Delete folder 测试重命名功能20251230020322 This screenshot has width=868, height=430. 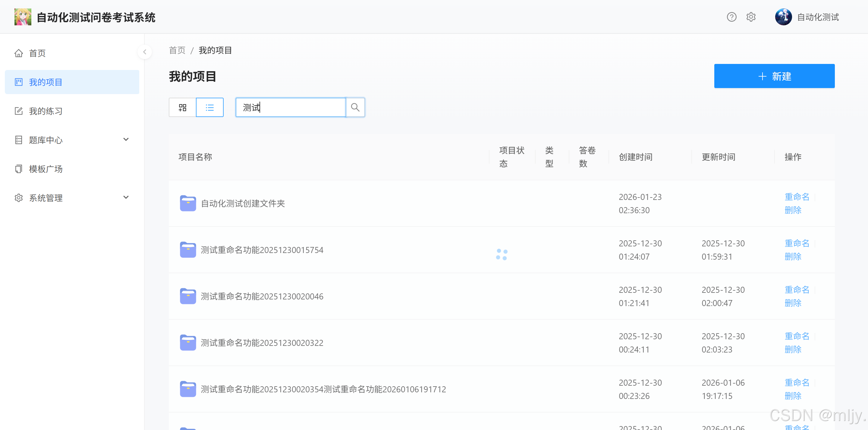[793, 349]
